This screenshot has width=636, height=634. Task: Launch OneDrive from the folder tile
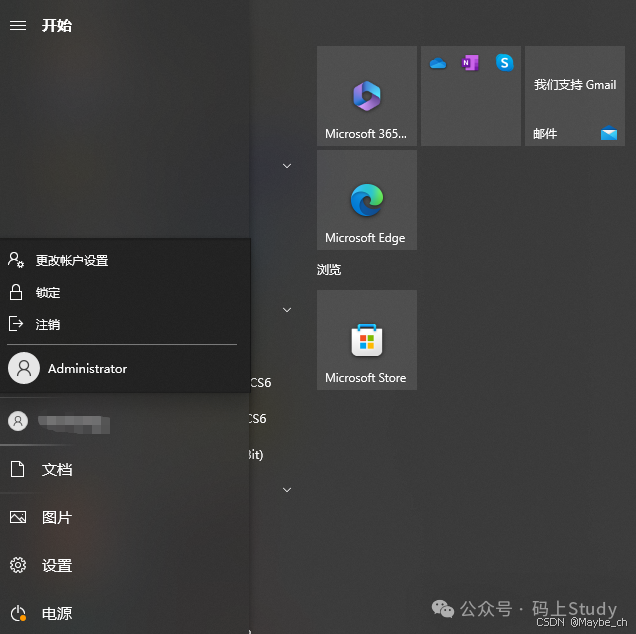[x=438, y=63]
